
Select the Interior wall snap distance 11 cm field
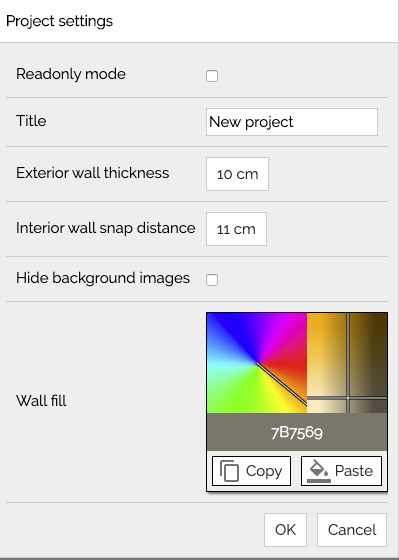click(236, 229)
